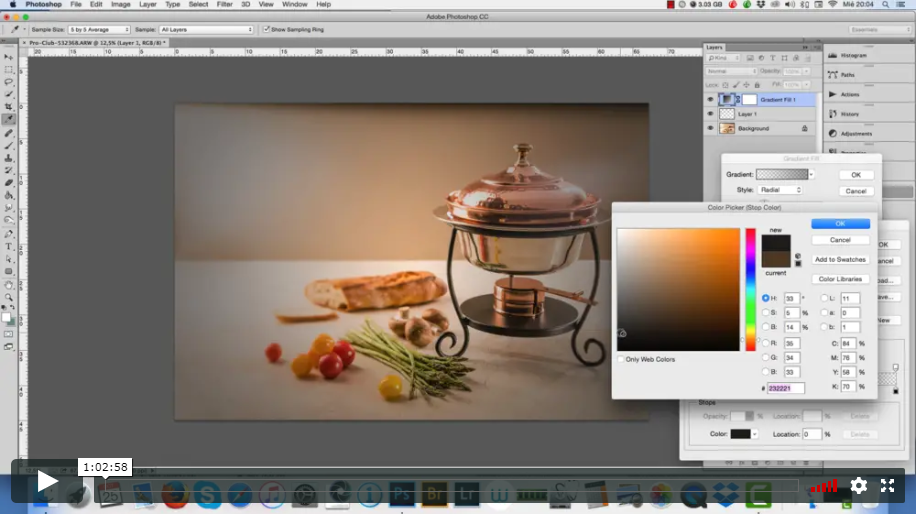Select the Crop tool
The image size is (916, 515).
(8, 106)
